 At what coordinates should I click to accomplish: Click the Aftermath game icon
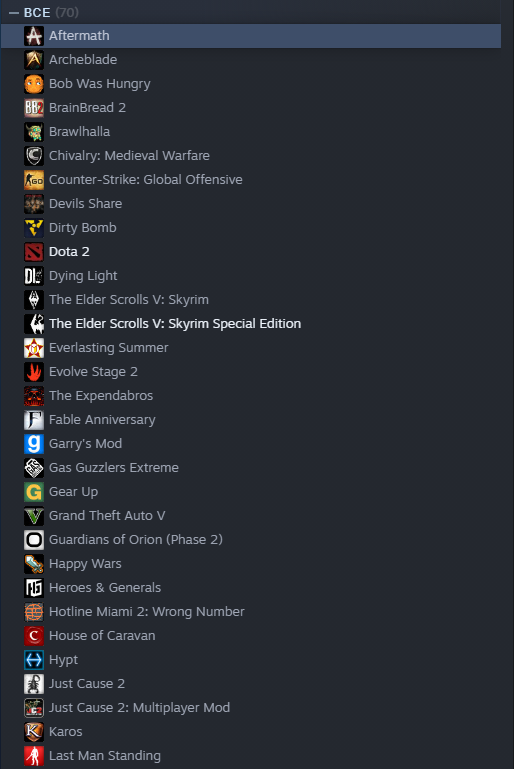[x=34, y=36]
